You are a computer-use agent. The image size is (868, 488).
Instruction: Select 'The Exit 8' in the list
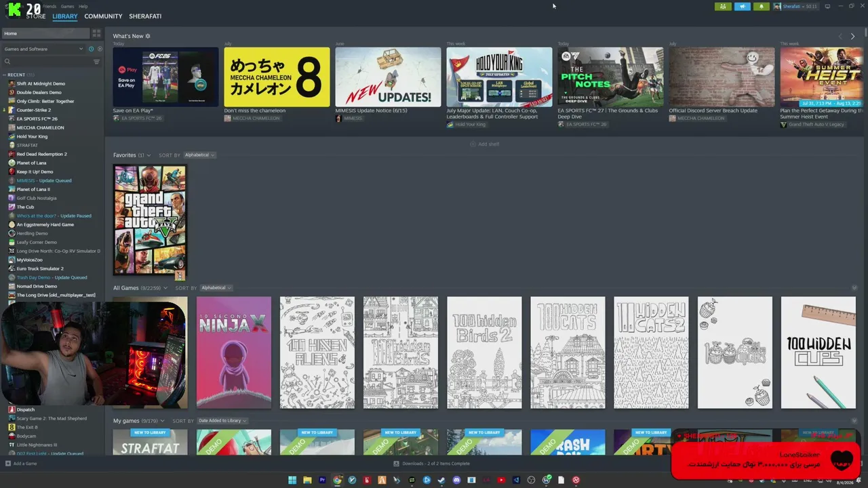[27, 427]
